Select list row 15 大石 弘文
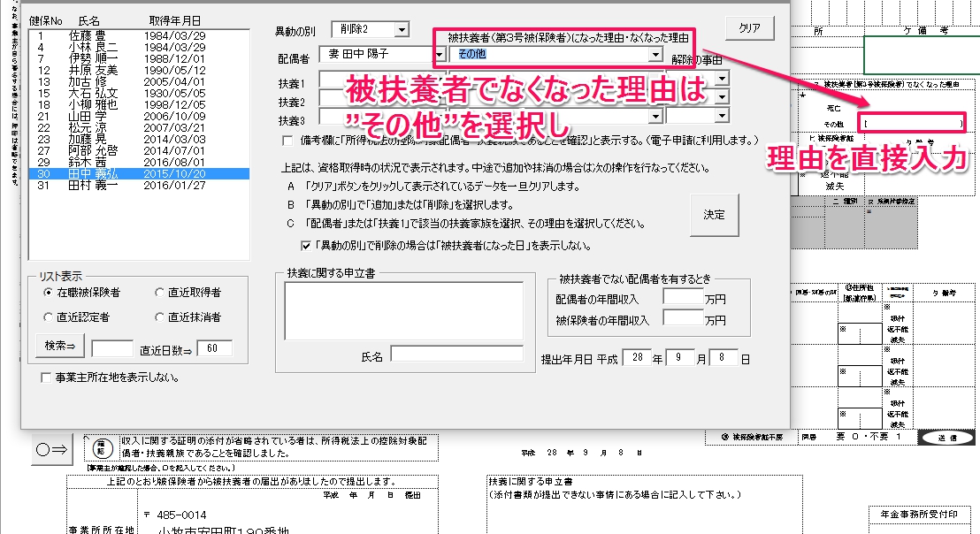The height and width of the screenshot is (534, 980). point(139,93)
